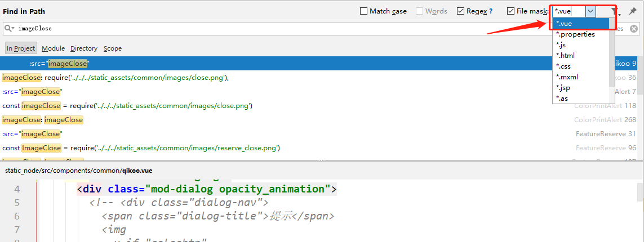This screenshot has width=644, height=242.
Task: Click the <img code line in preview
Action: coord(114,229)
